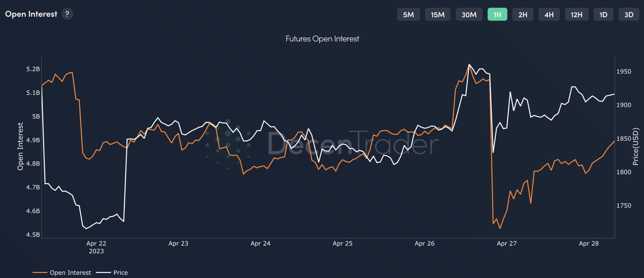Click the orange Open Interest legend line swatch
This screenshot has height=278, width=644.
(x=40, y=272)
